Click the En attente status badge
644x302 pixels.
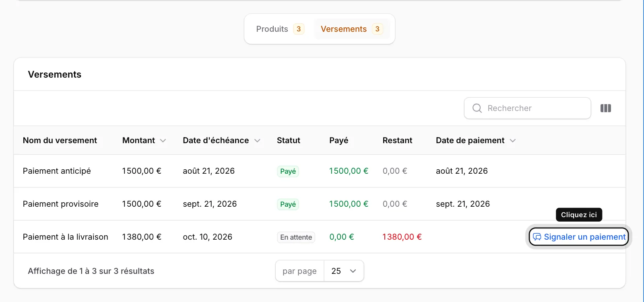(296, 237)
